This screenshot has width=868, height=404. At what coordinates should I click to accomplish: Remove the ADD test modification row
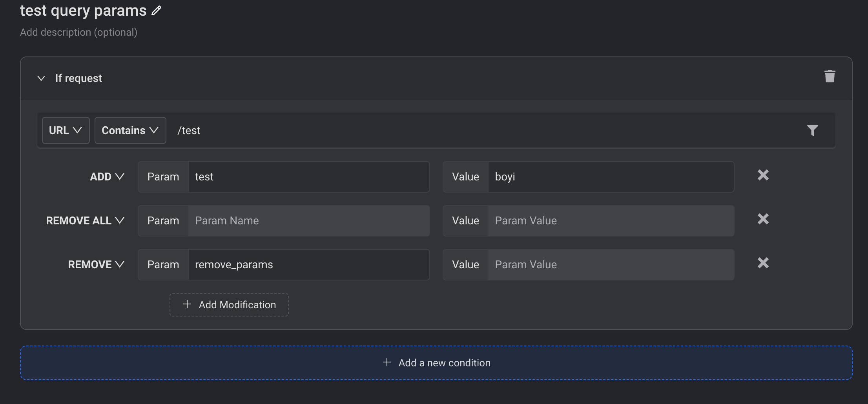click(x=763, y=175)
